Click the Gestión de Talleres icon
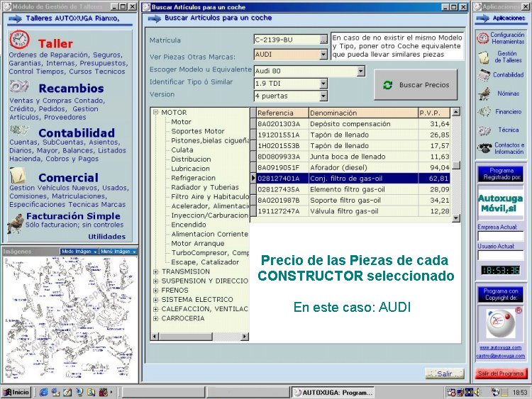Screen dimensions: 532x399 point(484,57)
